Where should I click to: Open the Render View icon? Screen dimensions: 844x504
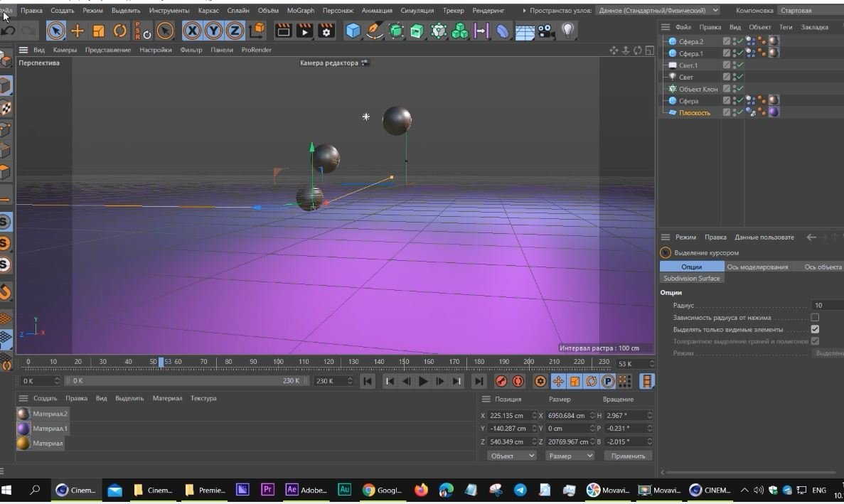283,31
